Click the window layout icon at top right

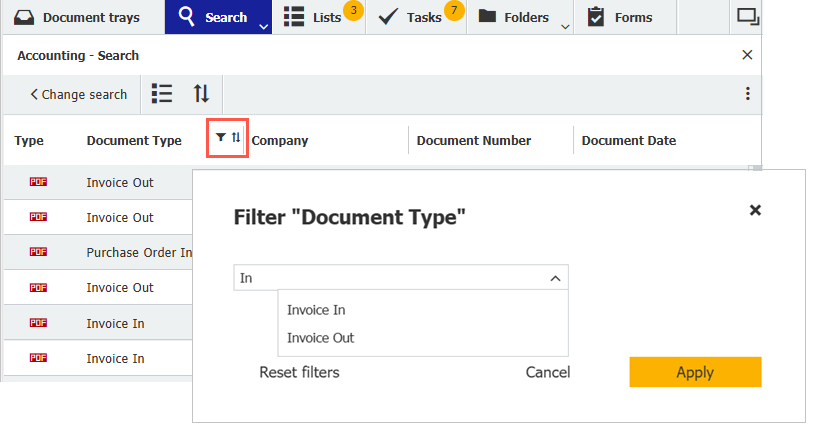click(x=747, y=17)
